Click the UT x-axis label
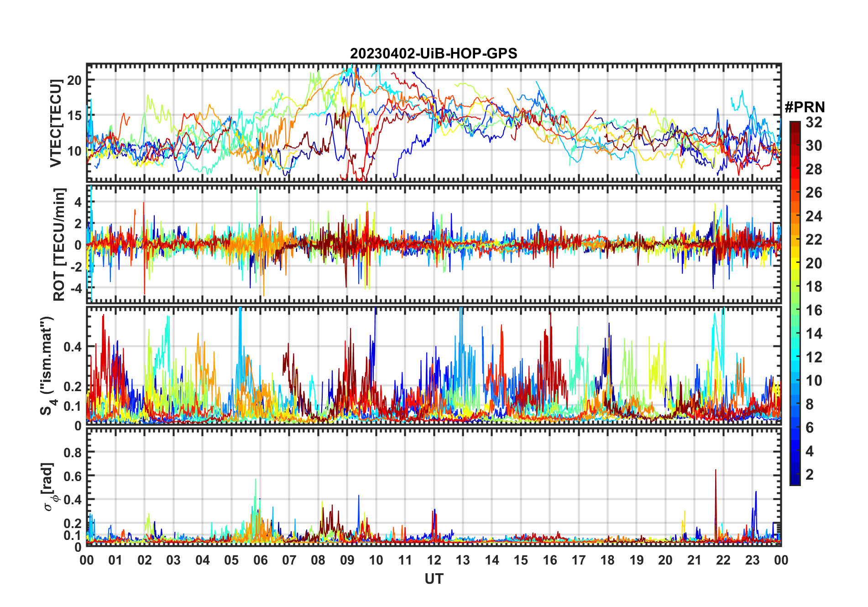Viewport: 868px width, 607px height. coord(434,579)
